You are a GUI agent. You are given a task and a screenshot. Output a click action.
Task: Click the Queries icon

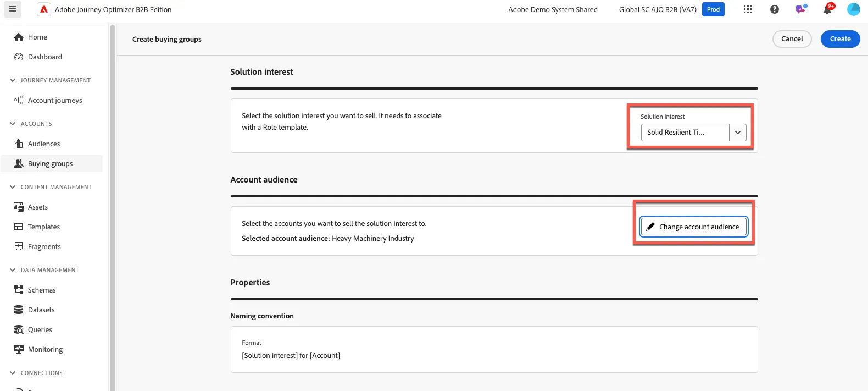point(19,330)
